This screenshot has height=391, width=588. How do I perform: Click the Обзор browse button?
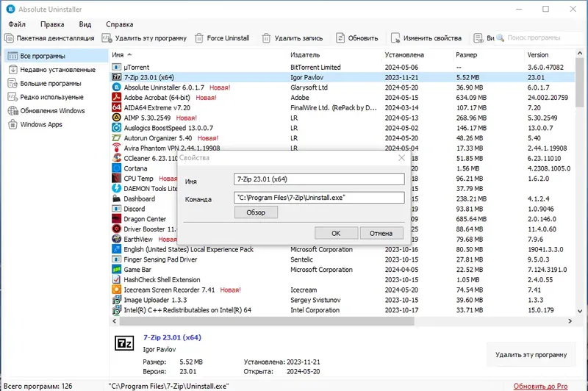click(256, 212)
